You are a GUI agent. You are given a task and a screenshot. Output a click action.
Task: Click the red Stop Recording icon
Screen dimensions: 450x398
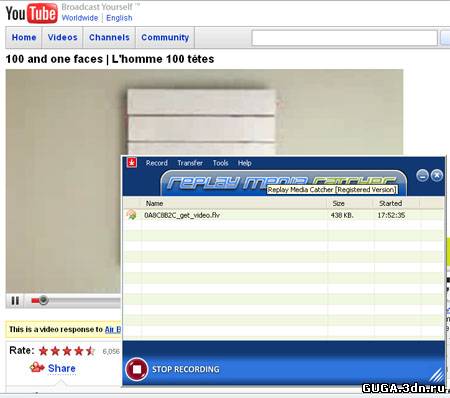(x=137, y=369)
